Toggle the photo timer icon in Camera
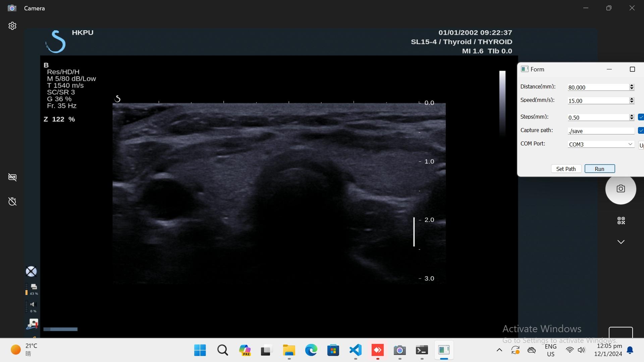The height and width of the screenshot is (362, 644). [12, 201]
